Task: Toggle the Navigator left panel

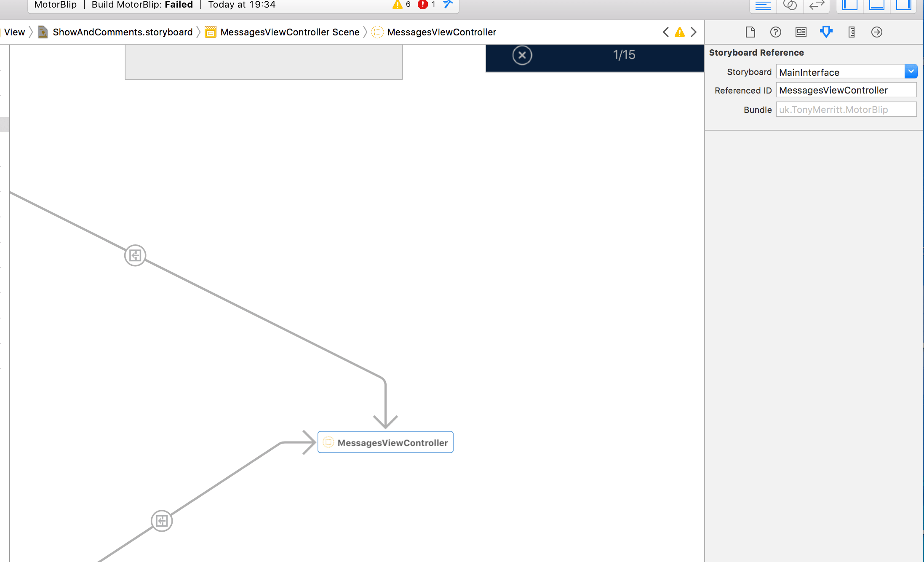Action: click(x=849, y=5)
